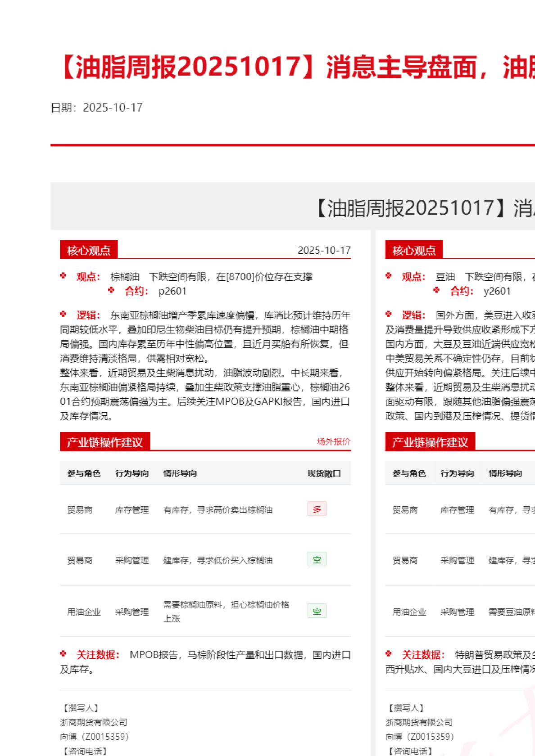Click 建库存，寻求低价买入棕榈油 cell

[x=218, y=560]
